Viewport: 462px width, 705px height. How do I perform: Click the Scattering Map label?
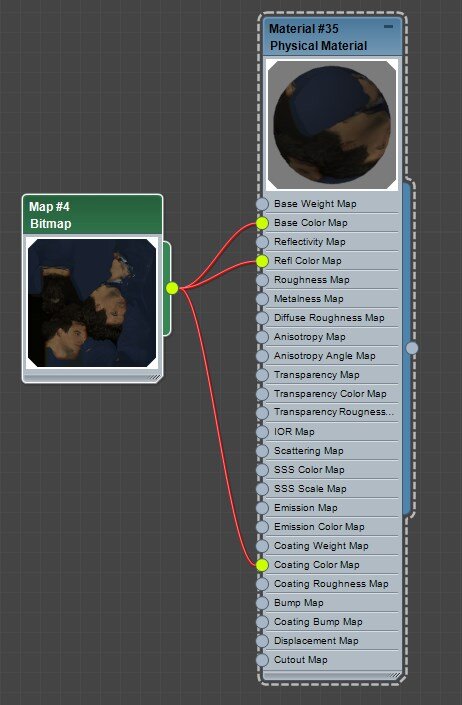click(x=309, y=451)
